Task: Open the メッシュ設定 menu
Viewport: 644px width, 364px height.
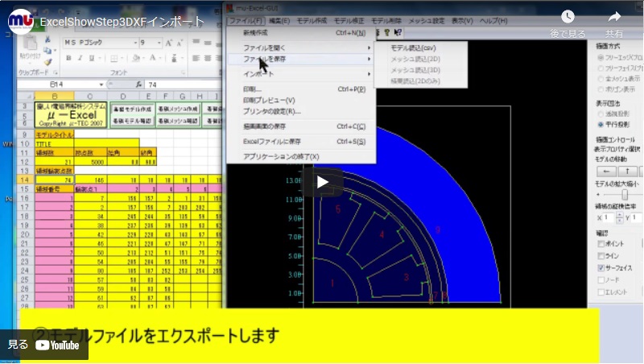Action: click(426, 21)
